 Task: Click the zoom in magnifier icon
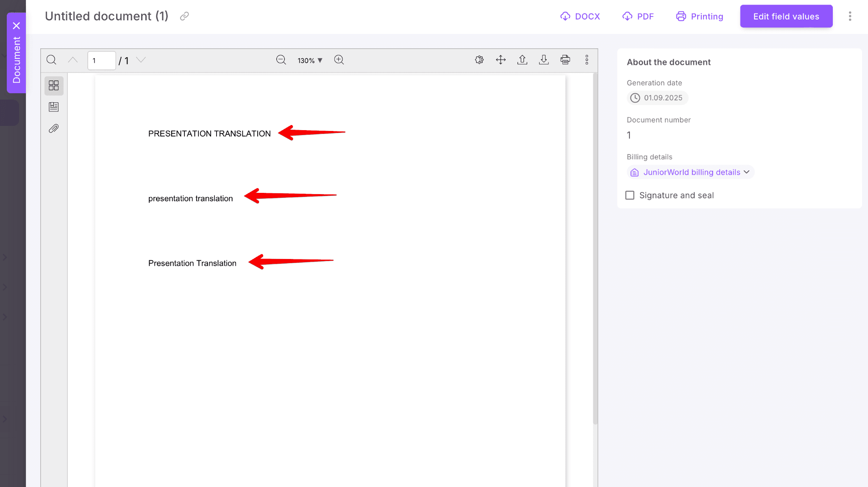pyautogui.click(x=339, y=60)
